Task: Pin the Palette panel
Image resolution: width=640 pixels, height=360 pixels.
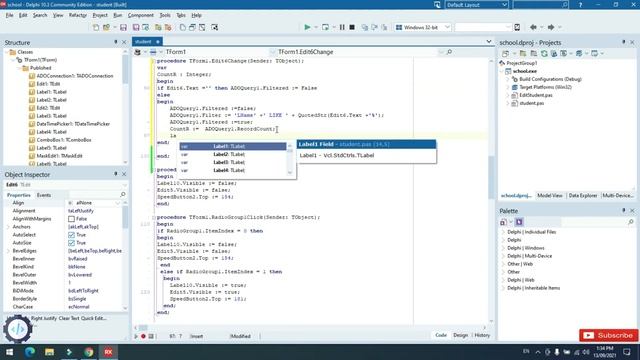Action: (x=624, y=211)
